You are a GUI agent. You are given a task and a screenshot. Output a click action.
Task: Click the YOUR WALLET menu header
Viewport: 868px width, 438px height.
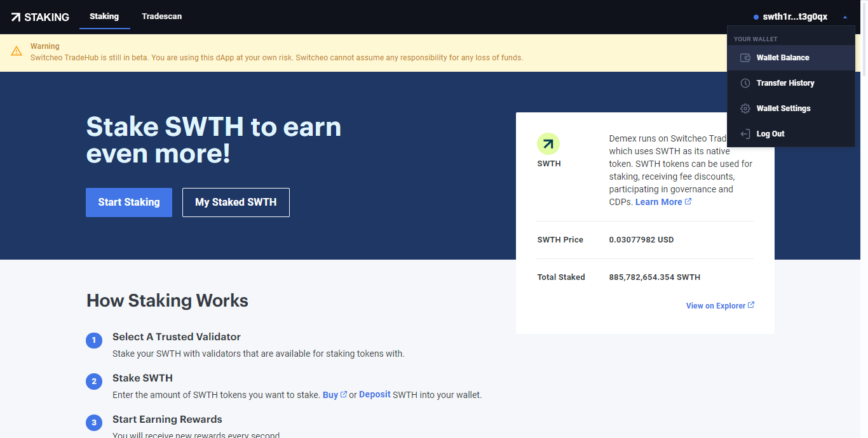(x=756, y=39)
